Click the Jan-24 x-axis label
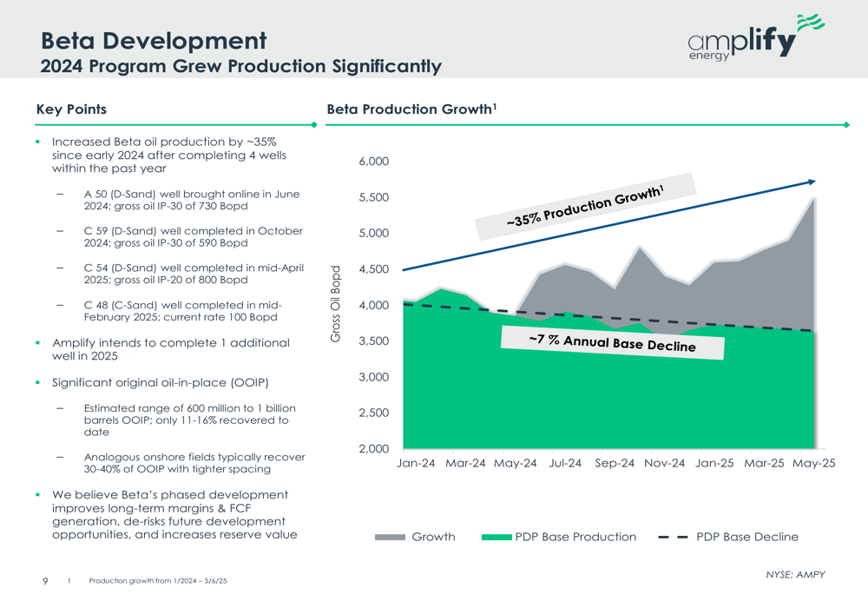Screen dimensions: 868x595 tap(416, 463)
